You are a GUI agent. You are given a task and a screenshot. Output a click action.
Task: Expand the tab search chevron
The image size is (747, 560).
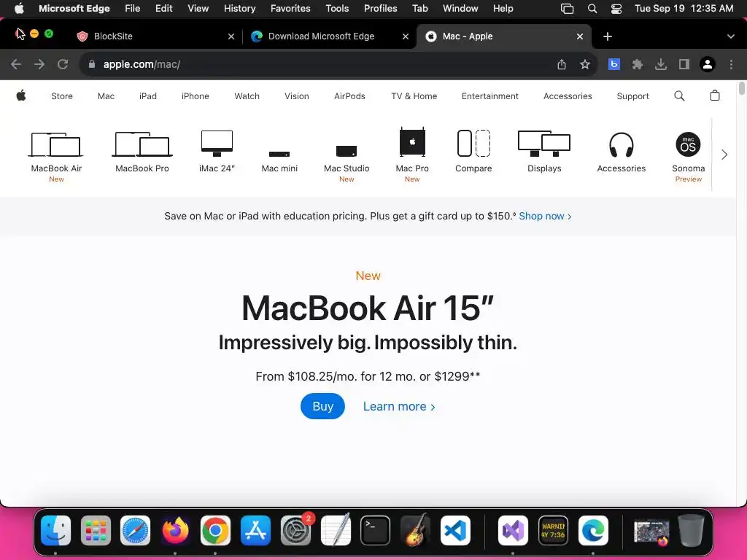pyautogui.click(x=731, y=36)
